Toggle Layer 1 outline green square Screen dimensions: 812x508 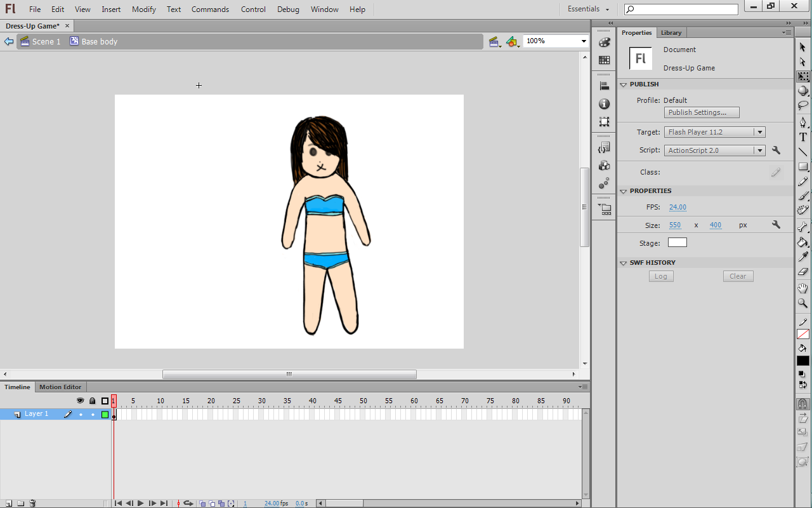105,415
